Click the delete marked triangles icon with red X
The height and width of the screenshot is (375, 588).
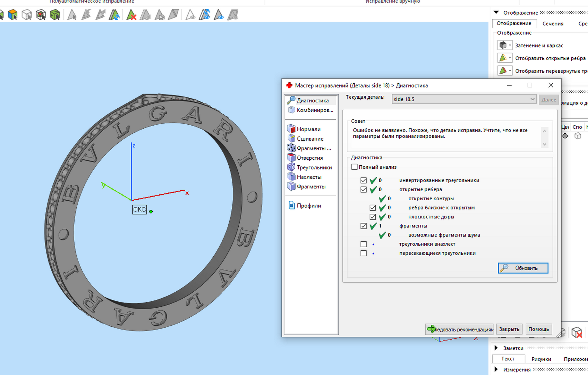(x=131, y=15)
